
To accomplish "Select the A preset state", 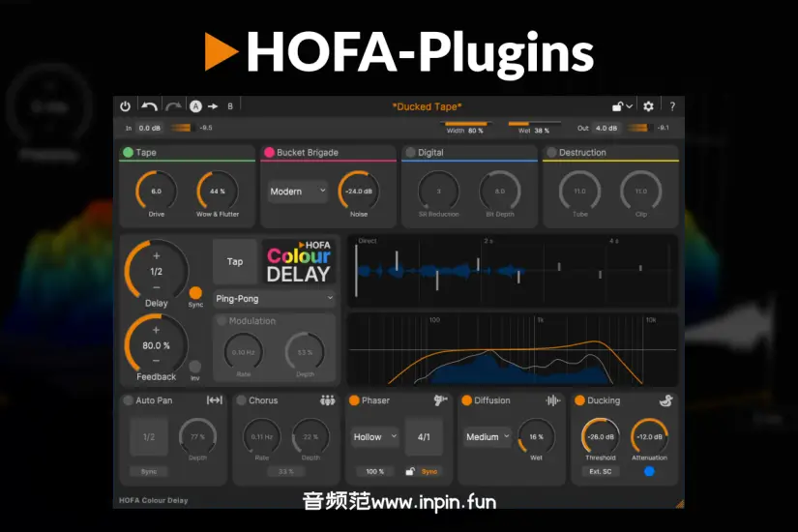I will (196, 105).
